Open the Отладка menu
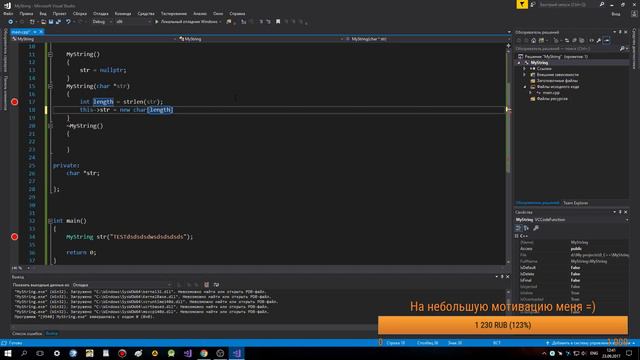 click(100, 13)
